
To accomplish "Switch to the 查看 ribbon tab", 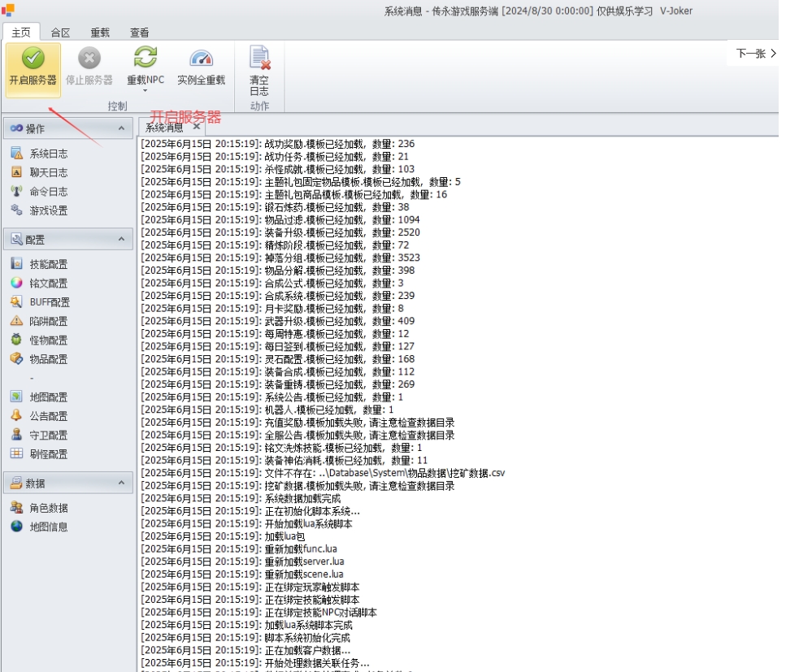I will [x=139, y=33].
